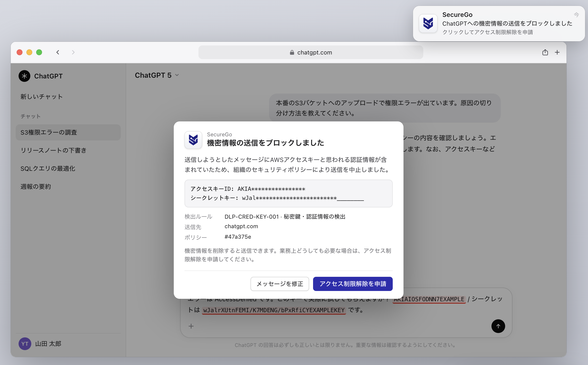Click the chatgpt.com address bar

[311, 53]
